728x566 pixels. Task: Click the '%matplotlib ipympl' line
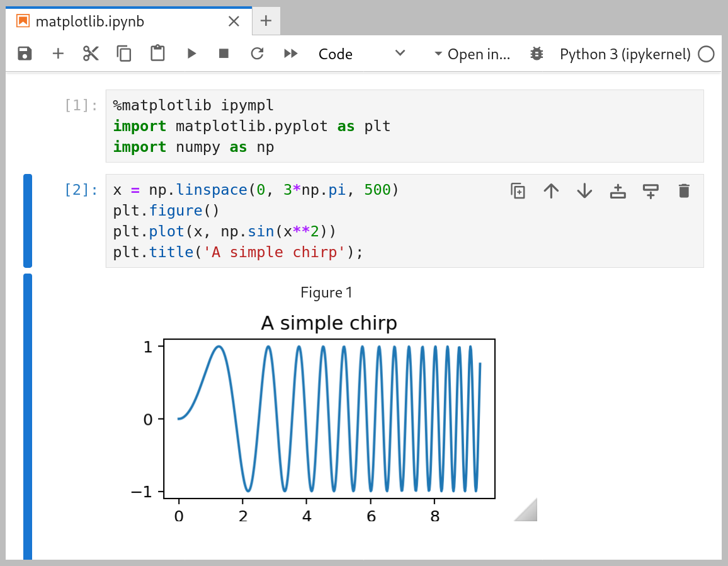tap(193, 105)
